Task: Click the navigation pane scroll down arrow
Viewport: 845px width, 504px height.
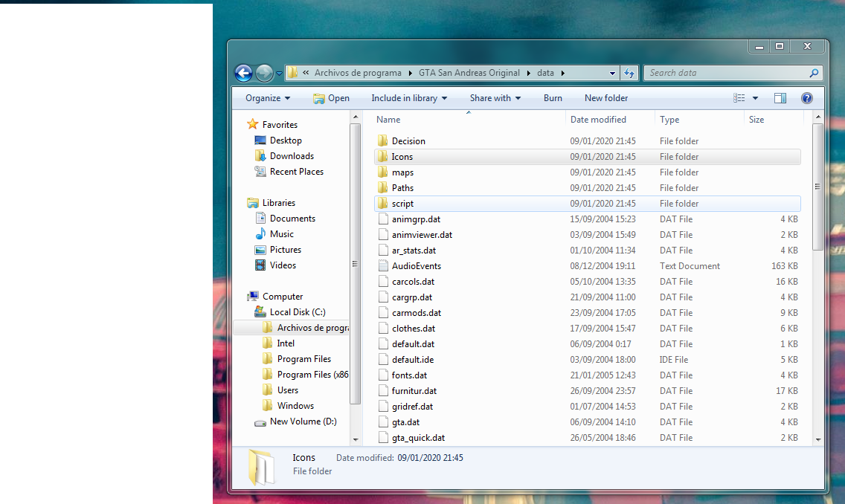Action: coord(355,439)
